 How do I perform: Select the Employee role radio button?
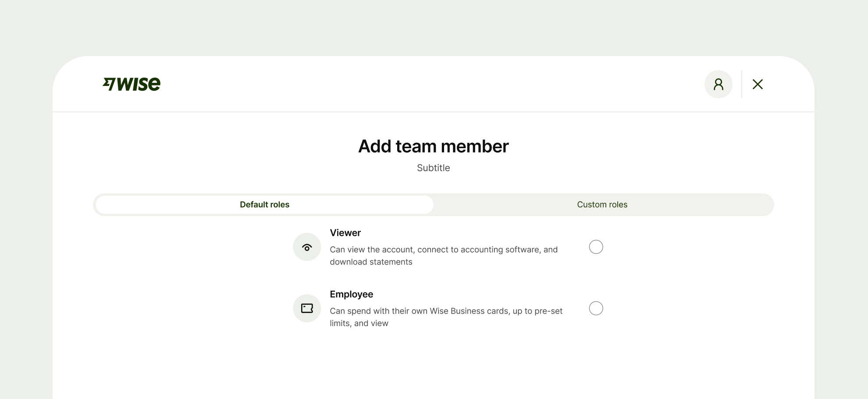(596, 308)
